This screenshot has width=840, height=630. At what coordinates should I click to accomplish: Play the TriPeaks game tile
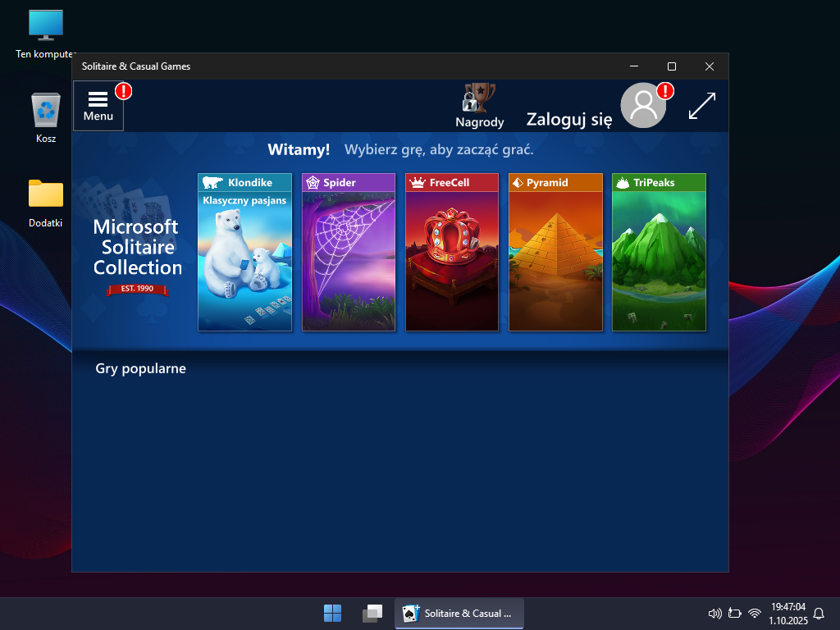click(659, 253)
